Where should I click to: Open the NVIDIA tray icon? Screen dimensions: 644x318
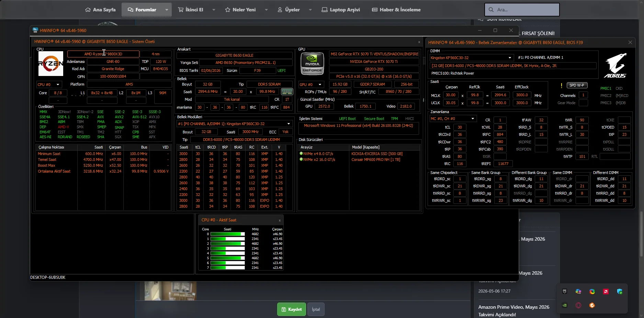[x=565, y=305]
